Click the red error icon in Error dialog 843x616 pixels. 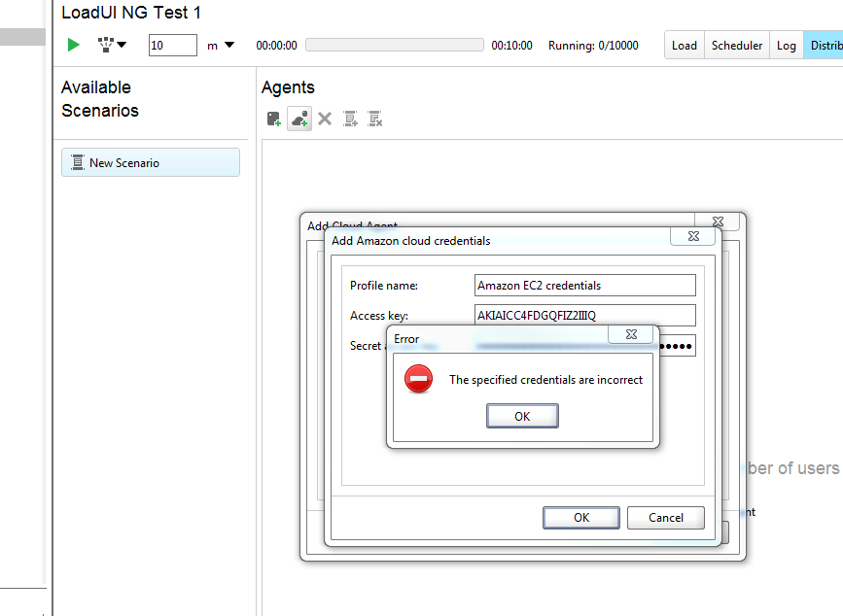pyautogui.click(x=418, y=380)
